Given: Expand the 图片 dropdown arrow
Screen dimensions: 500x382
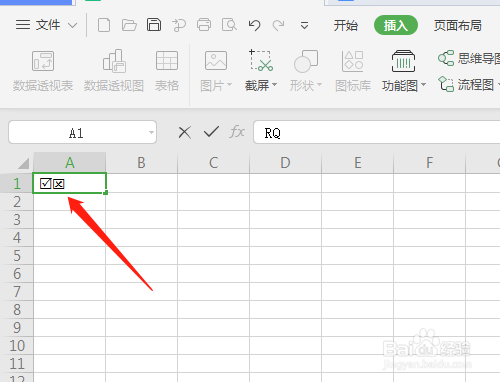Looking at the screenshot, I should [230, 85].
